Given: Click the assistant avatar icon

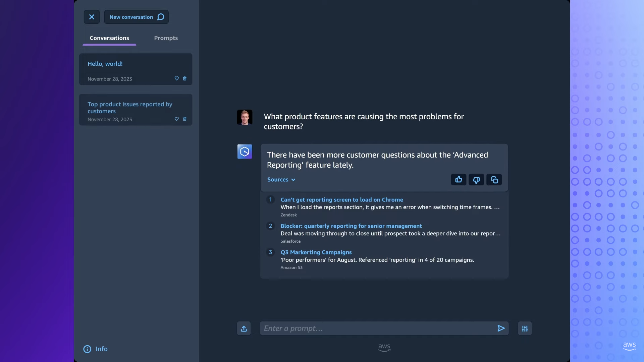Looking at the screenshot, I should pyautogui.click(x=245, y=152).
